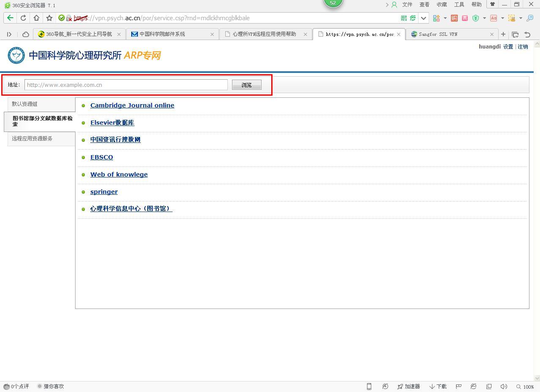Expand the menu bar overflow chevron
This screenshot has height=392, width=540.
tap(387, 5)
